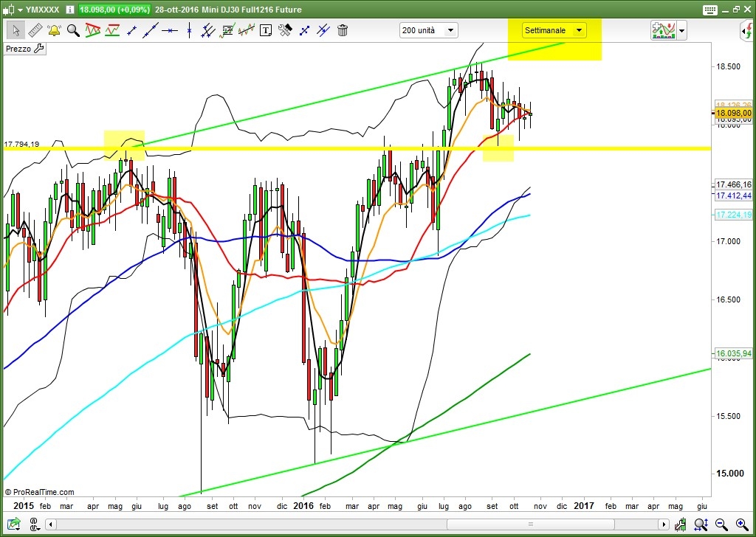Select the triangle pattern drawing tool

pos(92,30)
